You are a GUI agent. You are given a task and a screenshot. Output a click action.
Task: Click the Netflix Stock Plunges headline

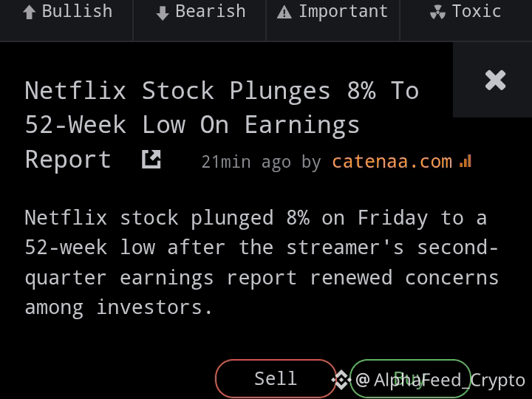tap(222, 125)
